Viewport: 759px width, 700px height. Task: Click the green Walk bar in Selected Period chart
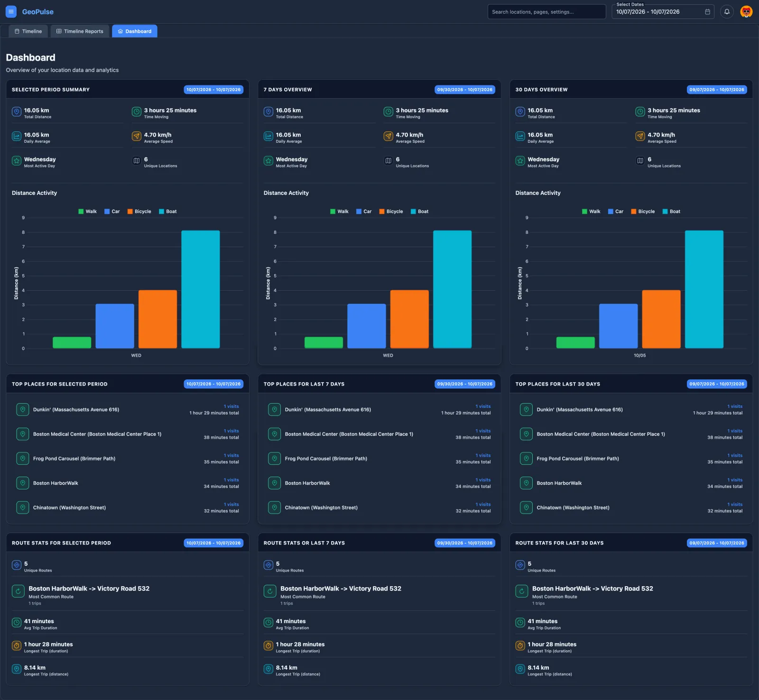pos(72,342)
